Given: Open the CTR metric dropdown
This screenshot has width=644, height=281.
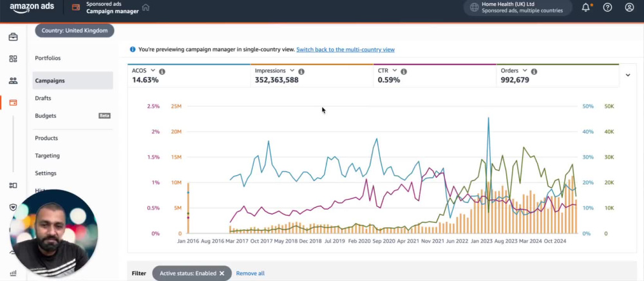Looking at the screenshot, I should pos(394,71).
